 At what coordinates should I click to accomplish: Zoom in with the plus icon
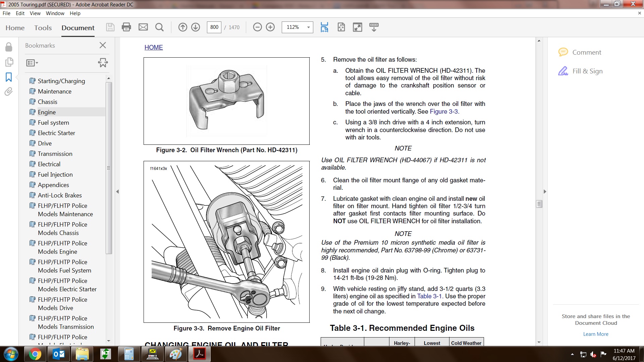point(270,27)
